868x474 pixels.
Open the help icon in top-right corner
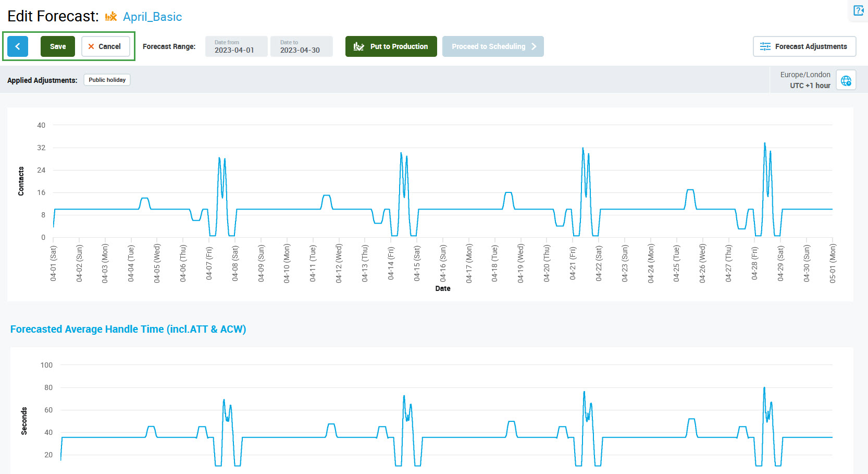[858, 10]
